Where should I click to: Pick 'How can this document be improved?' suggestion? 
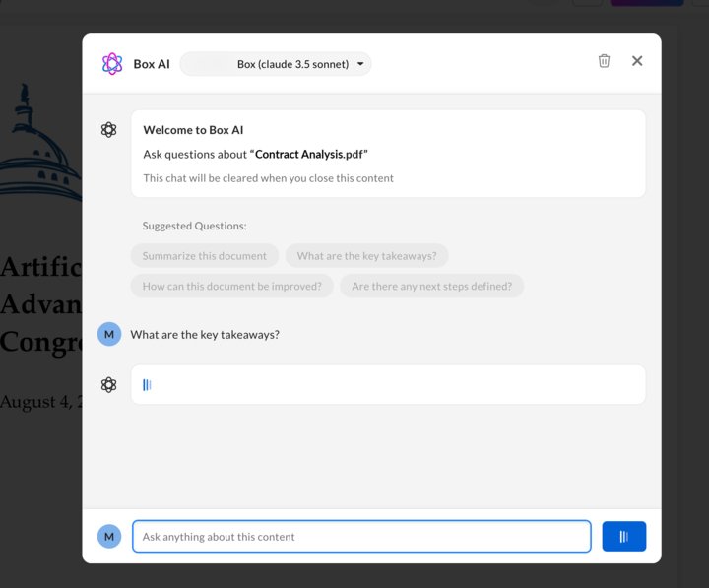[x=231, y=287]
